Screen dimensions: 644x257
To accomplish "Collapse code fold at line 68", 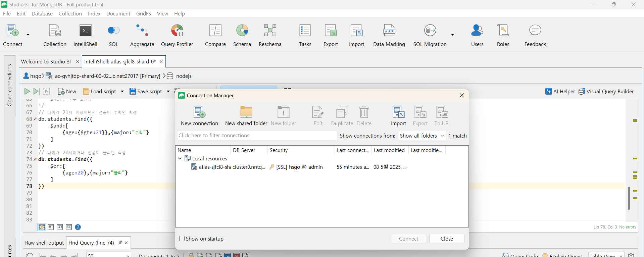I will pos(35,119).
